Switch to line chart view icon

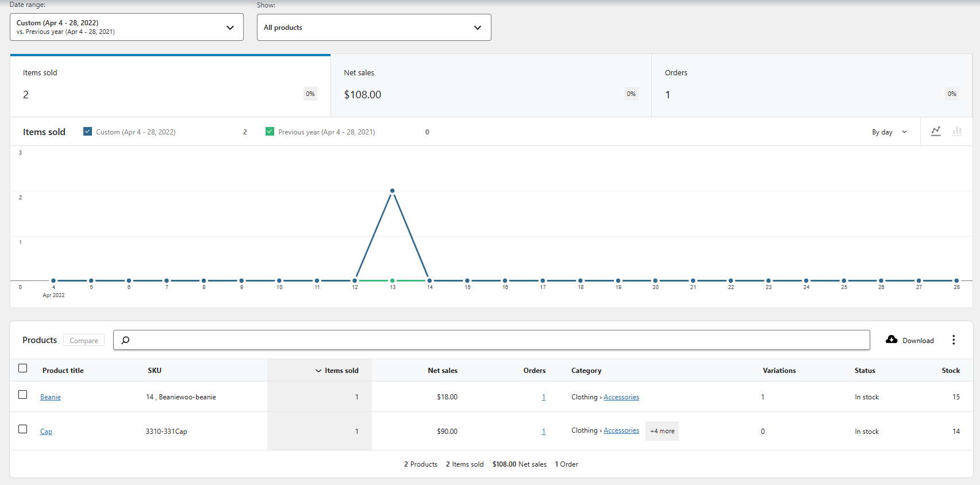pos(936,132)
